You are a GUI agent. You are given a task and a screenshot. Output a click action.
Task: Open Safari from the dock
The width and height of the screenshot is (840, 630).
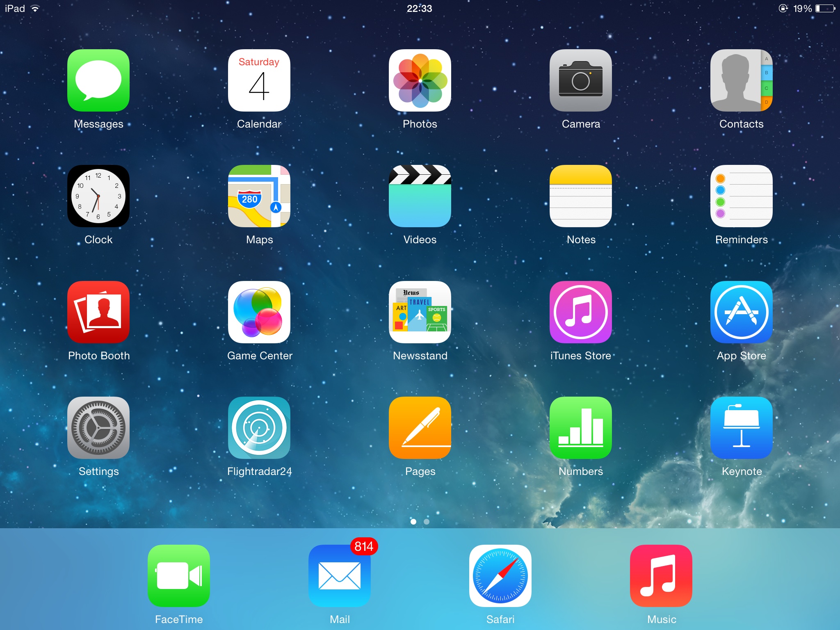[500, 575]
